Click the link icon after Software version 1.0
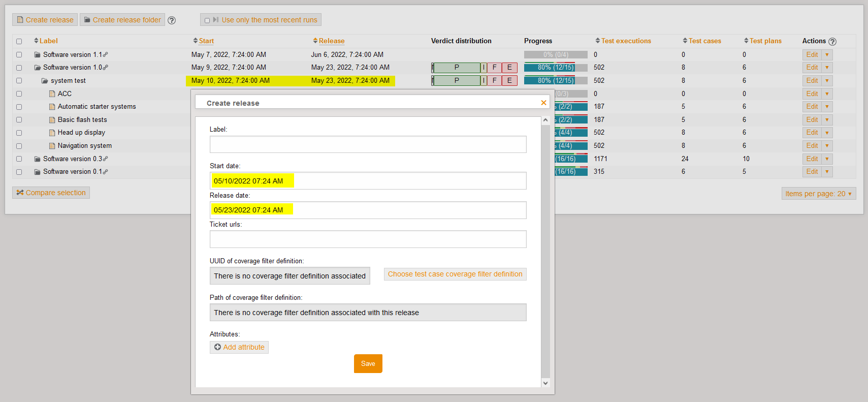 106,67
